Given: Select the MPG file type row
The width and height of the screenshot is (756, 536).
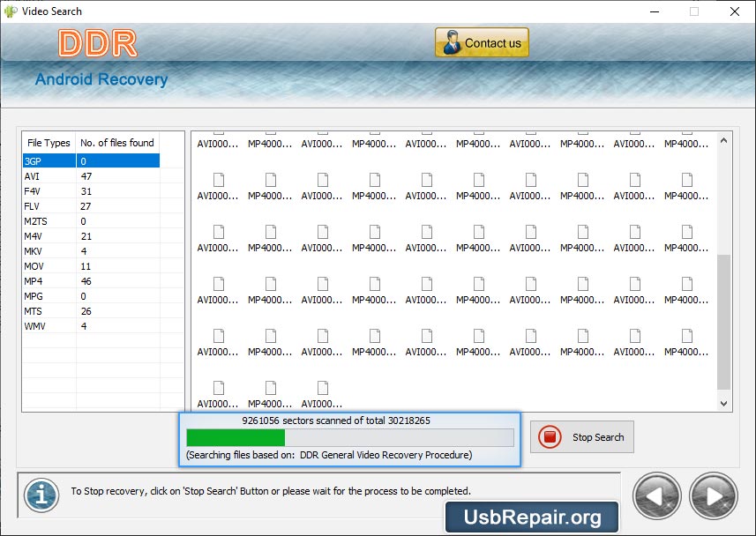Looking at the screenshot, I should coord(91,295).
